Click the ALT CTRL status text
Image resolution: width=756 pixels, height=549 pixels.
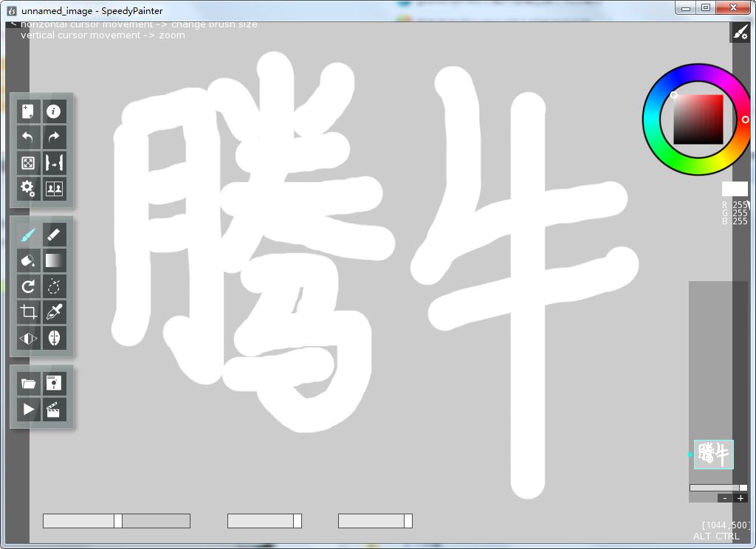pyautogui.click(x=716, y=536)
